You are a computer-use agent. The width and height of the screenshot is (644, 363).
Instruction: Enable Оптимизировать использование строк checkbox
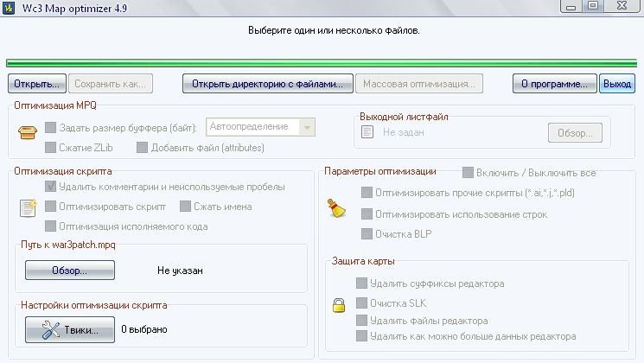point(367,214)
